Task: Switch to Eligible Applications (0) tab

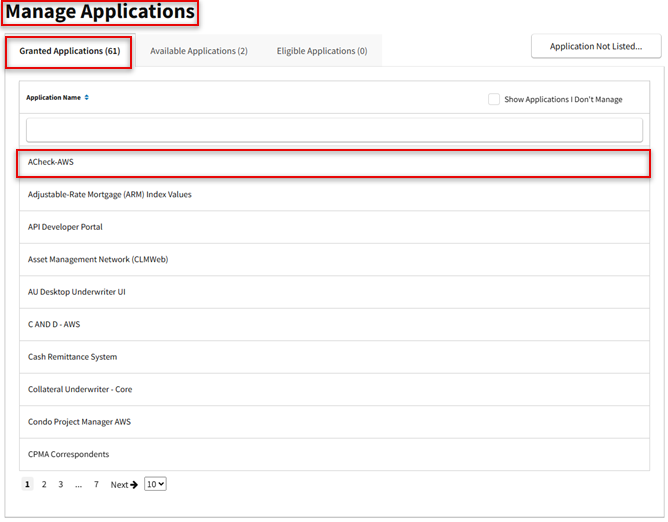Action: 322,51
